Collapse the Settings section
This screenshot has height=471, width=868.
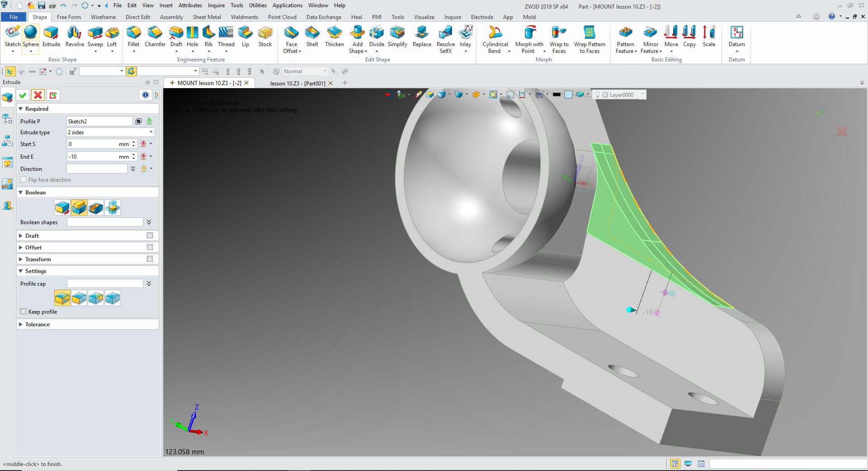(x=20, y=271)
